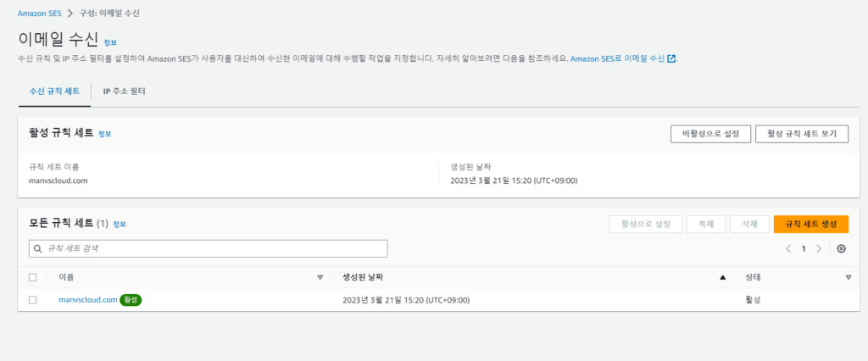Click 활성 규칙 세트 보기 button
The image size is (868, 361).
point(801,134)
